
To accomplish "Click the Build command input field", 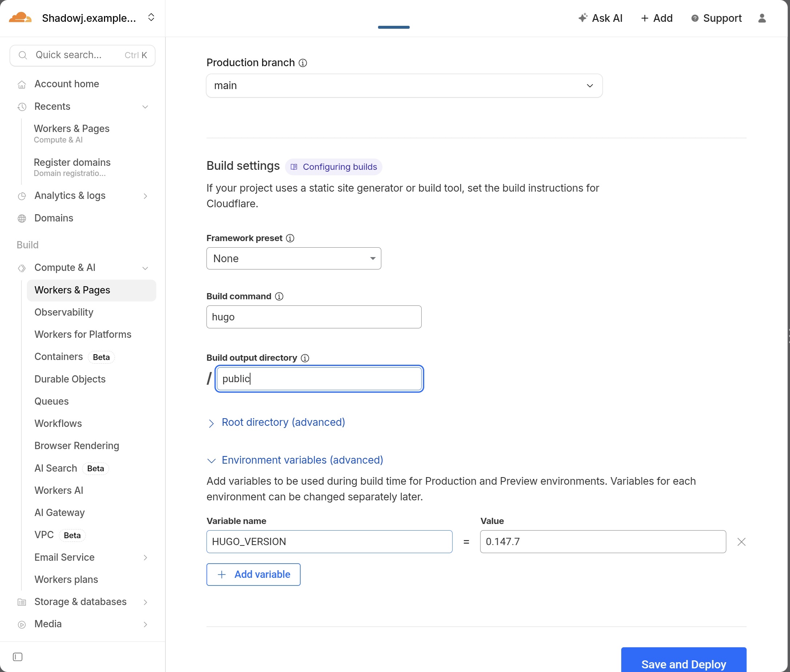I will click(x=313, y=317).
